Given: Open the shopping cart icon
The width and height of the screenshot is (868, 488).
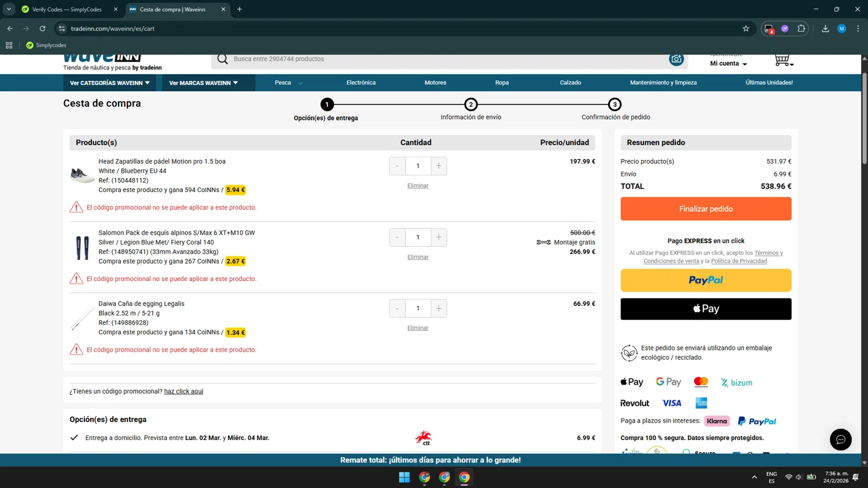Looking at the screenshot, I should tap(783, 60).
